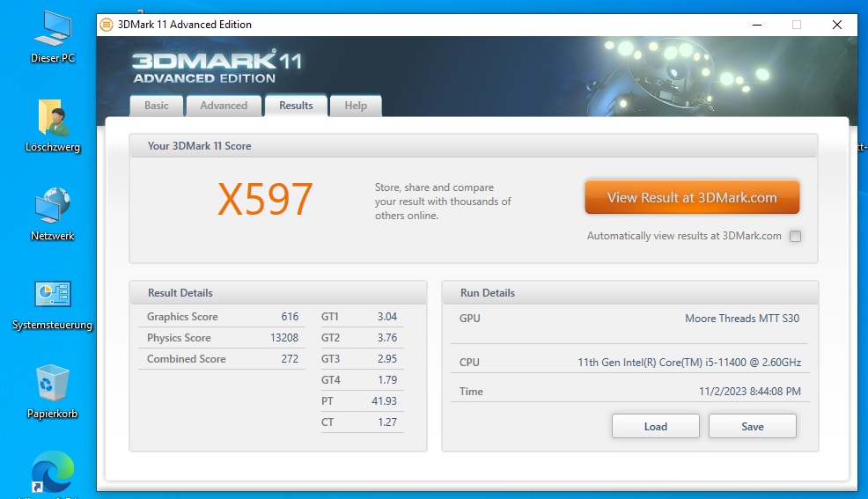Click the PT value 41.93
This screenshot has height=499, width=868.
click(x=384, y=400)
